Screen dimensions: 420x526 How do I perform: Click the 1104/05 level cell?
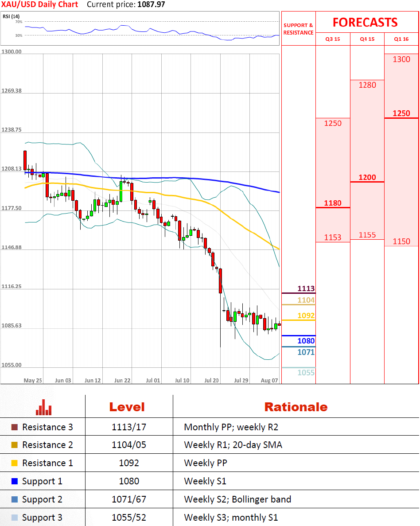(129, 445)
